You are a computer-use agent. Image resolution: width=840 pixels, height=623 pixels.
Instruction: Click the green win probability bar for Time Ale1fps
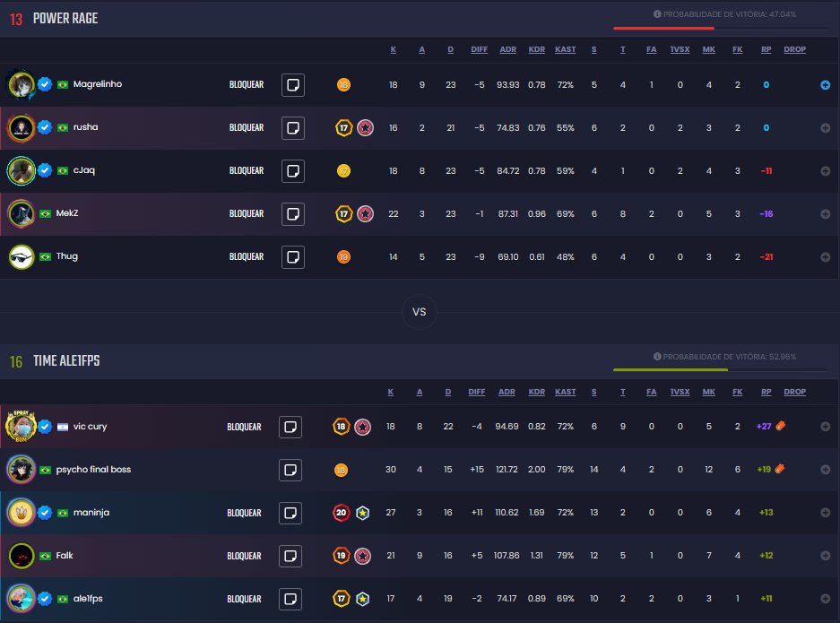(671, 369)
